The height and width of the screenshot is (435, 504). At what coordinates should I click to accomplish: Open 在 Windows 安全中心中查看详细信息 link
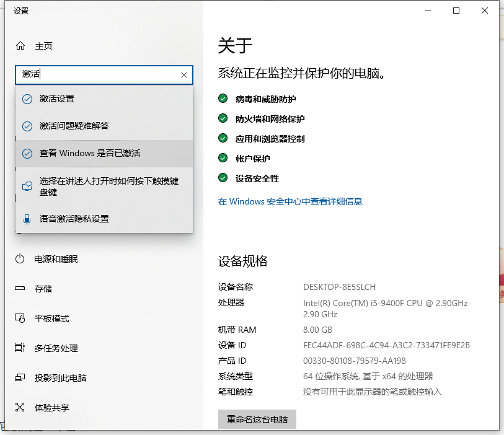tap(290, 201)
